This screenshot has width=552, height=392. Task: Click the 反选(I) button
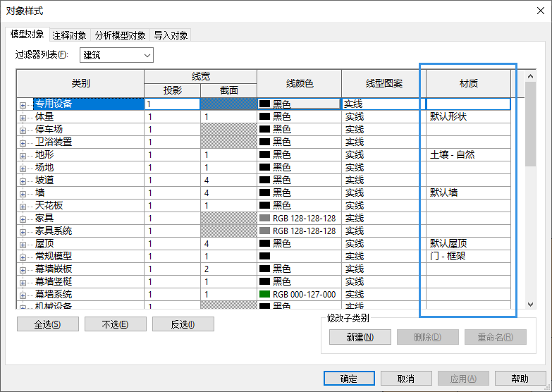pyautogui.click(x=183, y=324)
